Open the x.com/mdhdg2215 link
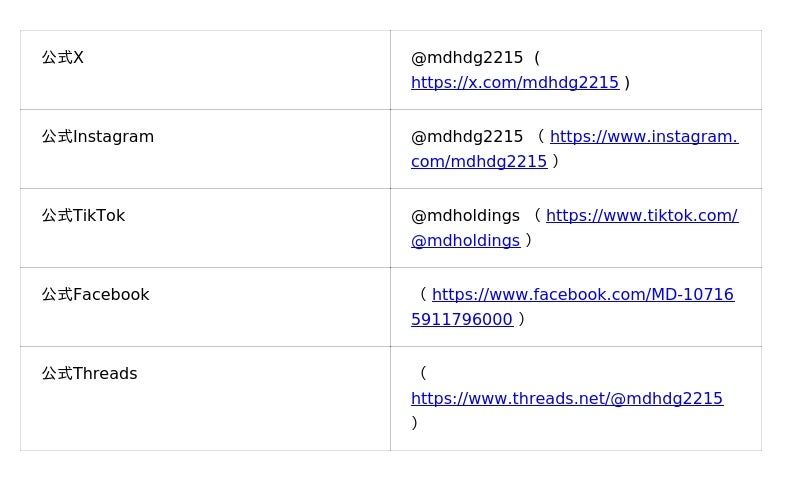The image size is (800, 481). point(514,83)
